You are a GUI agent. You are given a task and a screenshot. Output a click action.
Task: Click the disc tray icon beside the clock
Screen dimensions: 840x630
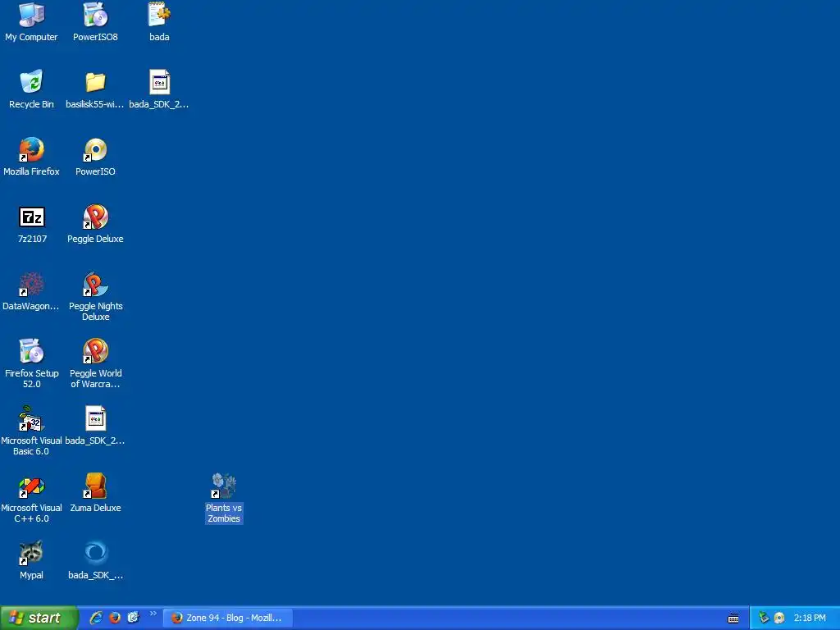coord(779,618)
